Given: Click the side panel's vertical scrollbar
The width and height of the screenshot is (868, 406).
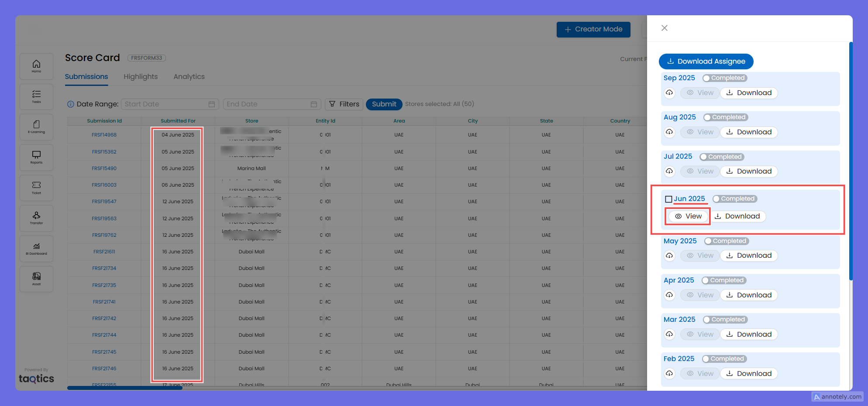Looking at the screenshot, I should pos(851,161).
